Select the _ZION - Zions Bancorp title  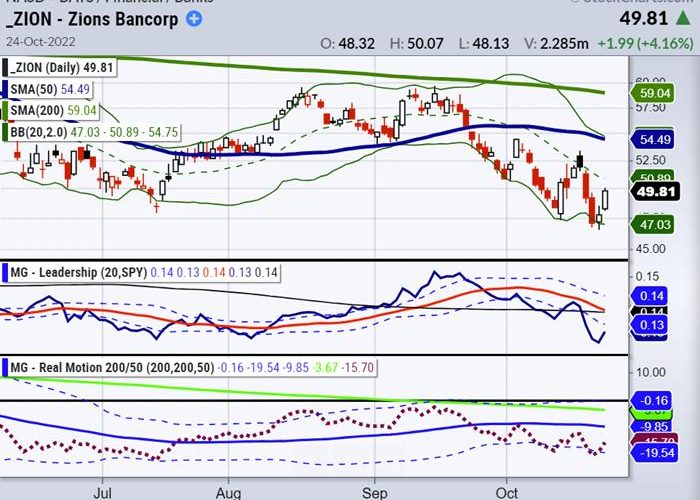[92, 19]
